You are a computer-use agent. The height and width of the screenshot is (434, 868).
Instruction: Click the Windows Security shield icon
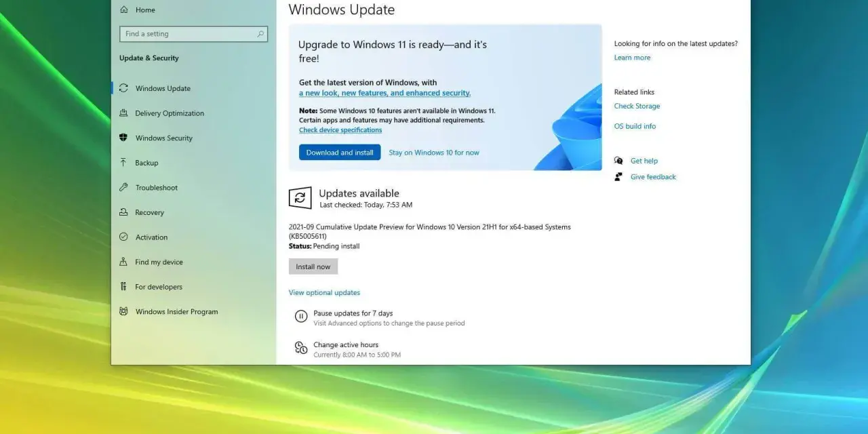123,138
